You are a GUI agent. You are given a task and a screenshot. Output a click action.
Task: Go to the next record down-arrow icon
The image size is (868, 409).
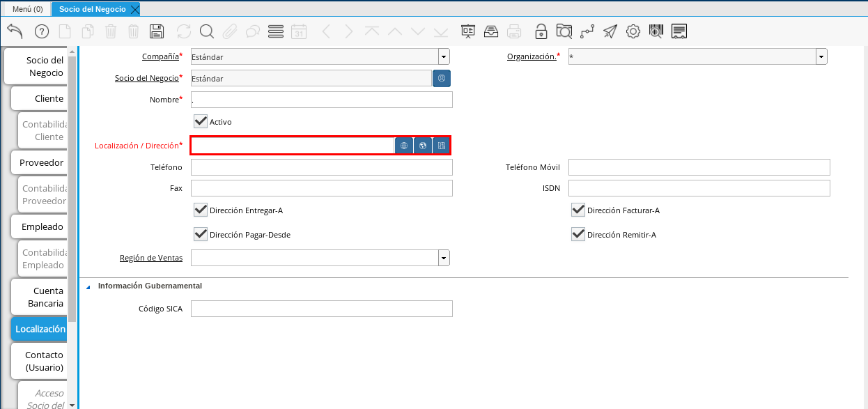pyautogui.click(x=418, y=31)
